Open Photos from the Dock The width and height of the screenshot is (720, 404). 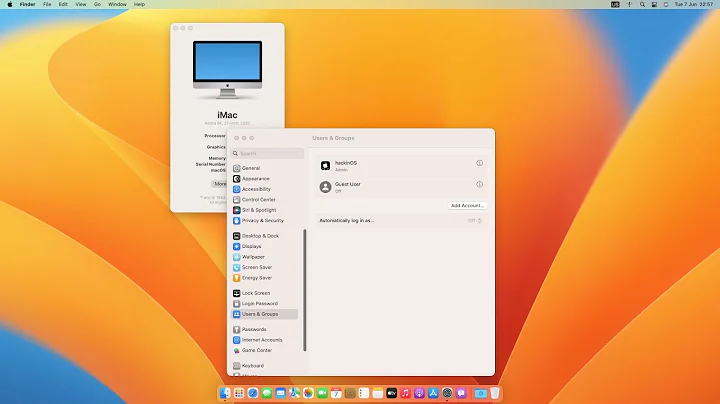tap(308, 393)
